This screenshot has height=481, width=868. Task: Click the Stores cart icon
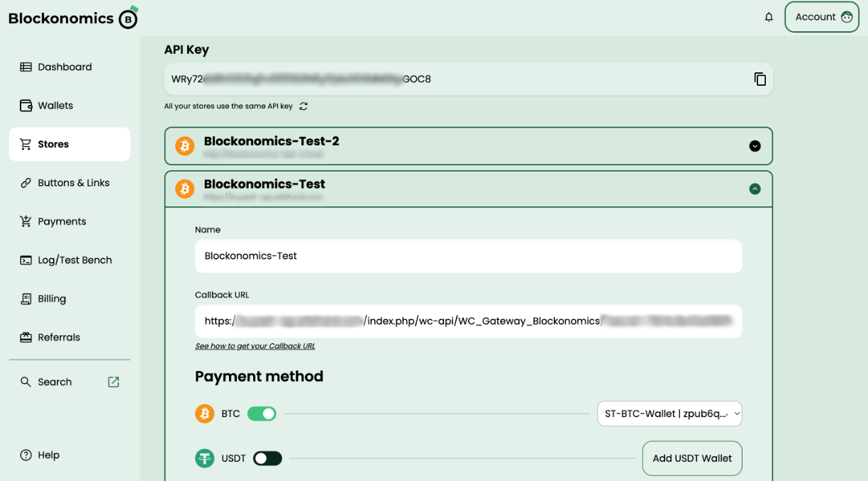tap(26, 144)
